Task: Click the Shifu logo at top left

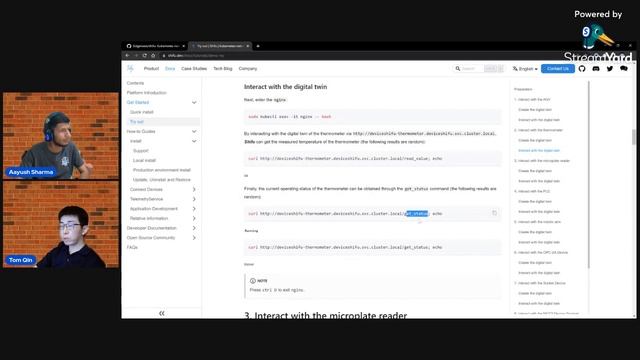Action: point(130,69)
